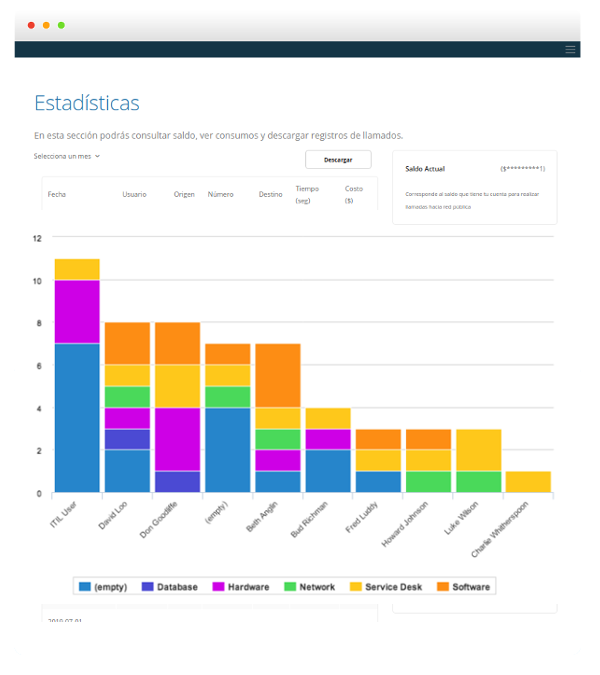Select the Destino column header
The image size is (600, 675).
(270, 195)
